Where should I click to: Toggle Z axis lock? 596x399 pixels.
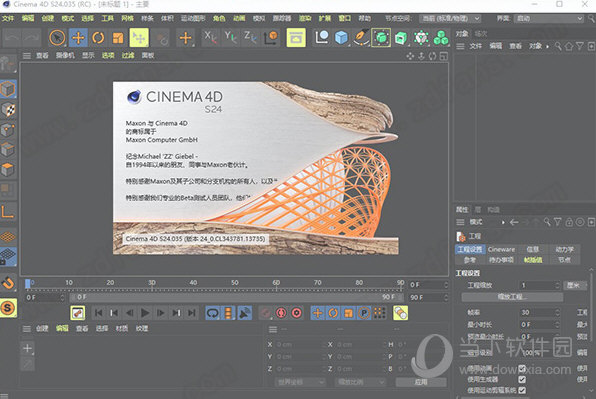pos(250,38)
